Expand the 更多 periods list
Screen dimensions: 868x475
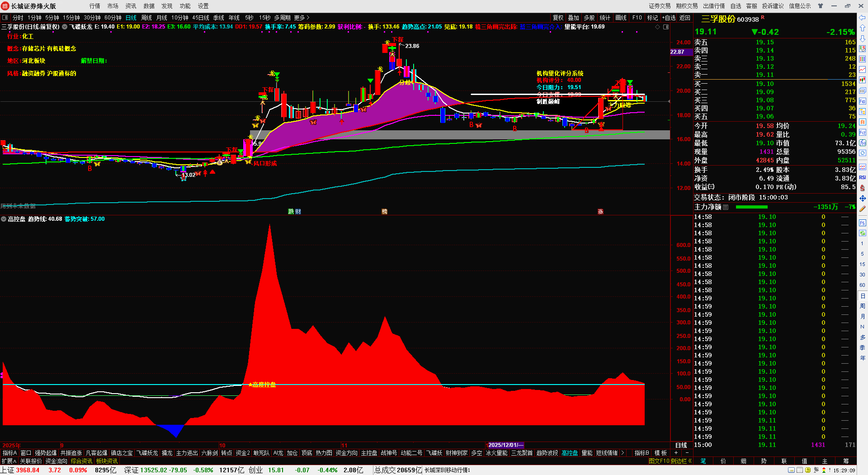tap(302, 18)
